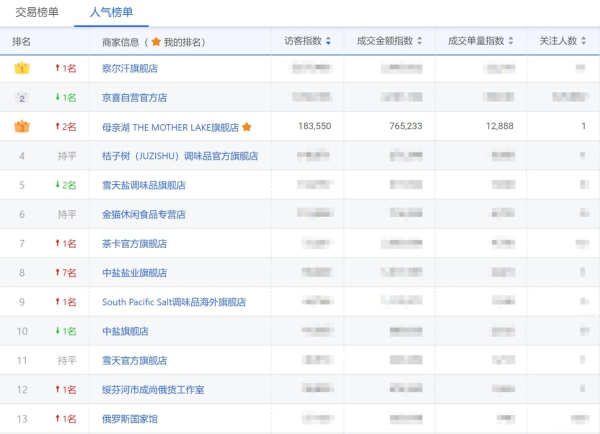This screenshot has height=434, width=600.
Task: Open 雪天盐调味品旗舰店 link
Action: [143, 185]
